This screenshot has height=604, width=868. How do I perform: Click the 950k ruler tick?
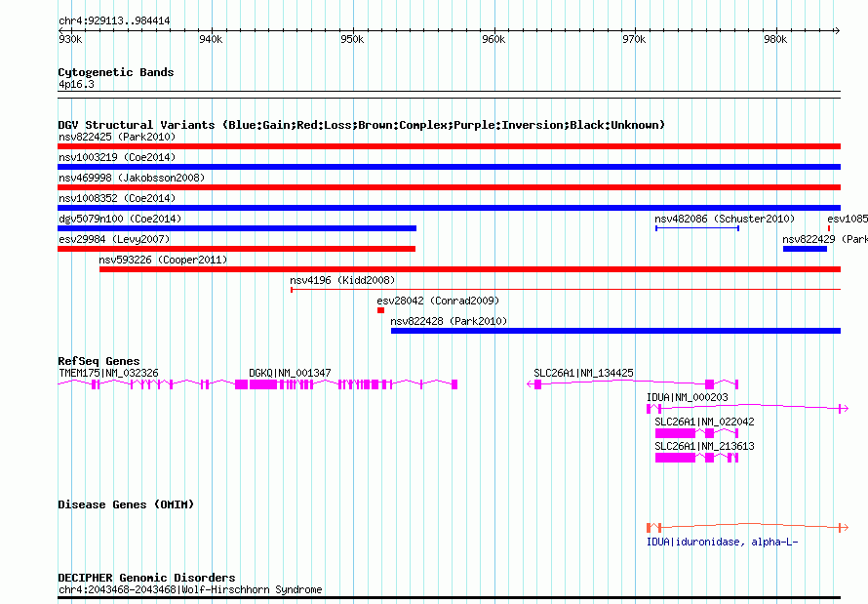353,39
